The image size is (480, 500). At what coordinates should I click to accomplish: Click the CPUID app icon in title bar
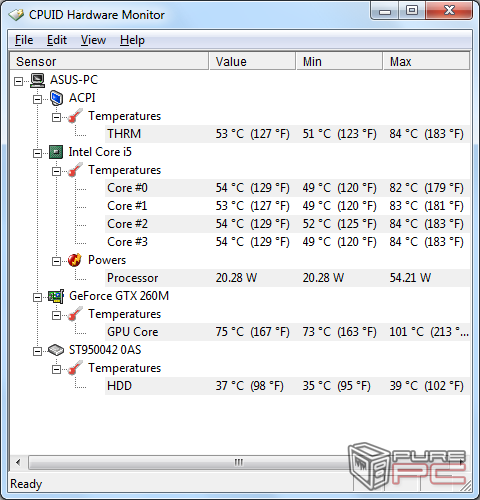point(16,15)
